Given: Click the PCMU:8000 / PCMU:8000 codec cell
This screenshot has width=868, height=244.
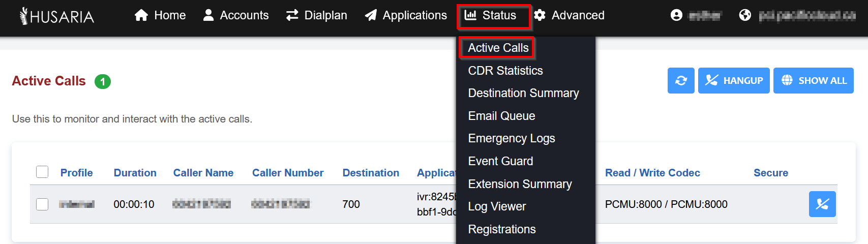Looking at the screenshot, I should coord(666,204).
